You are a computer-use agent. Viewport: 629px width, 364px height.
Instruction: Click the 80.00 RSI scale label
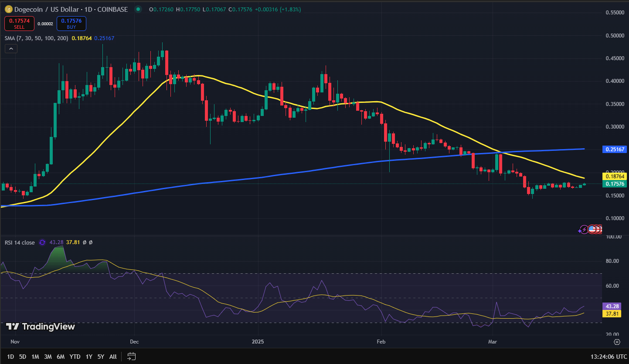pos(612,261)
